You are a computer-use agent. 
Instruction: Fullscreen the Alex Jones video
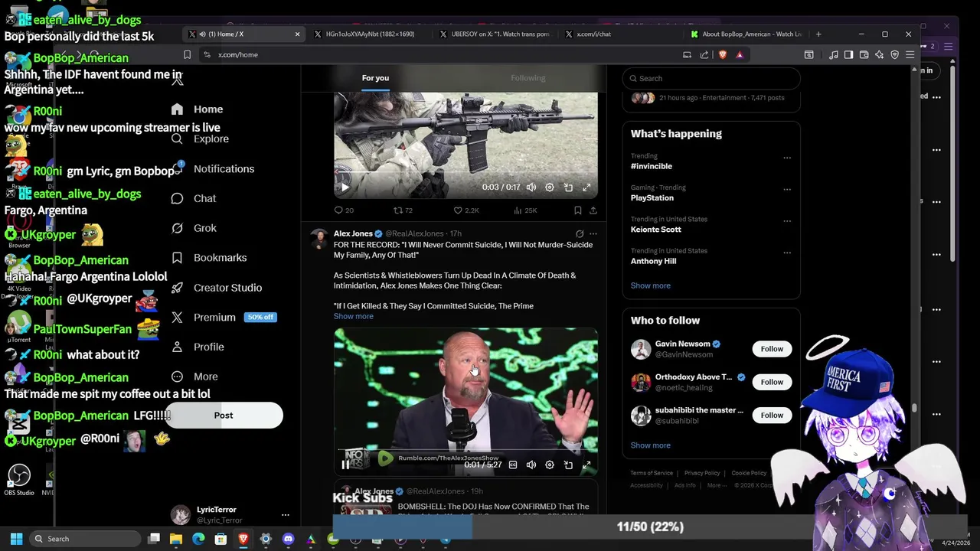[x=586, y=465]
